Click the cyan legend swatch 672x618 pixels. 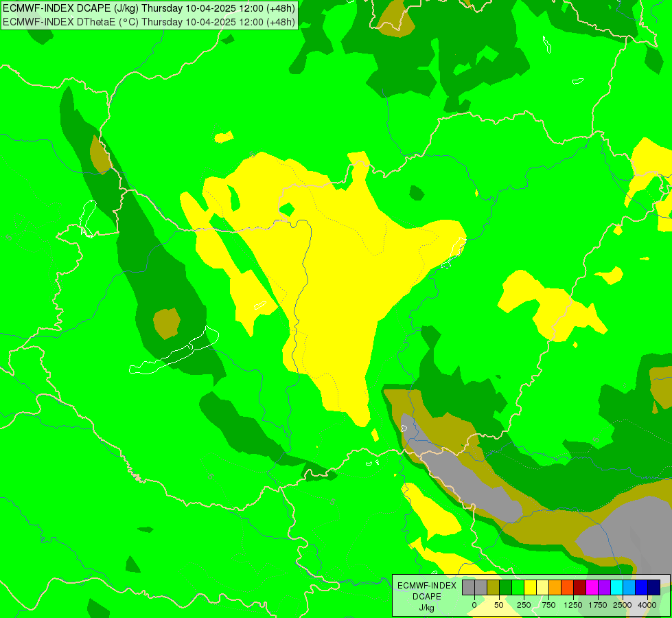point(616,587)
